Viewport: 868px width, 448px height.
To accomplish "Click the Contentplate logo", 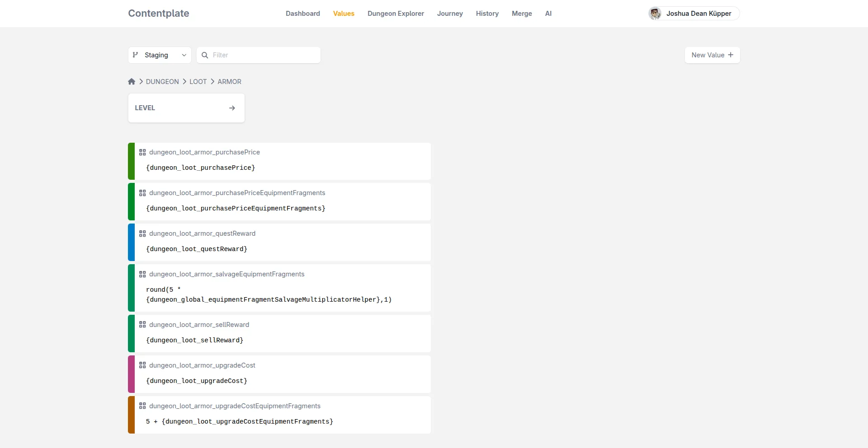I will pyautogui.click(x=159, y=14).
